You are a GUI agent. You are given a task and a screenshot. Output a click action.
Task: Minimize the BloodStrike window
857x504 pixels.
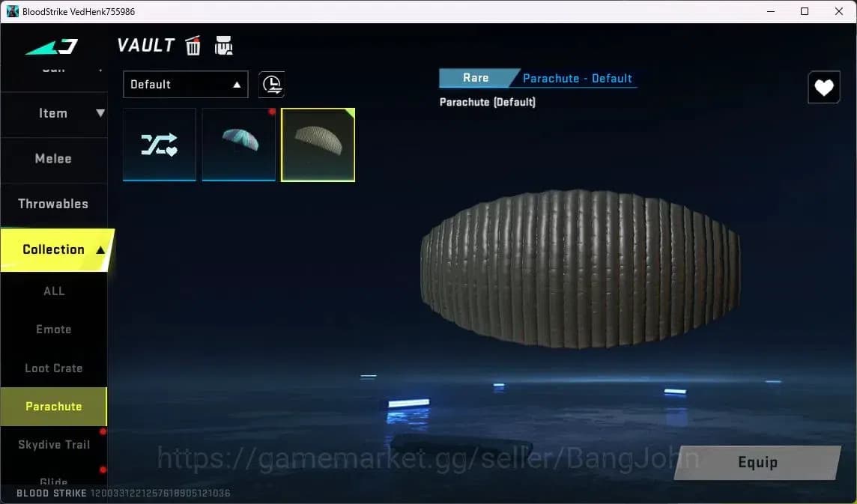tap(771, 11)
